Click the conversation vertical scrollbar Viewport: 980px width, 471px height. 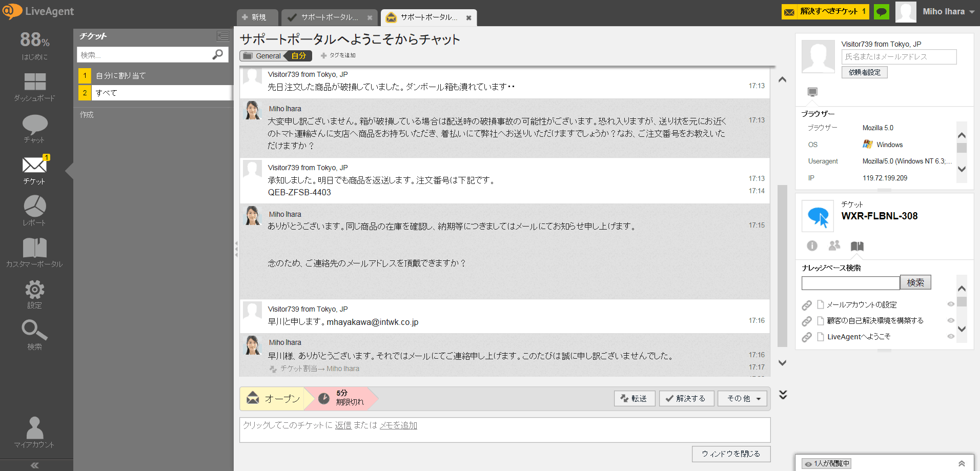782,266
